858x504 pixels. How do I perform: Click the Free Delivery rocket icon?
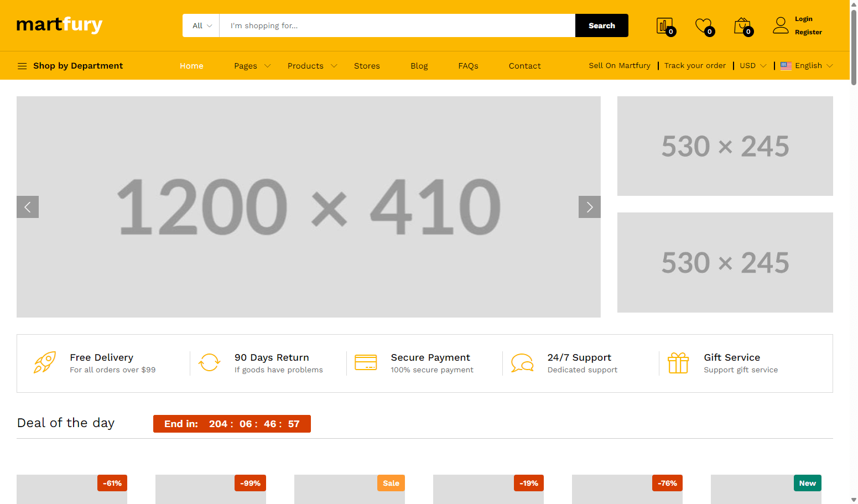click(45, 363)
